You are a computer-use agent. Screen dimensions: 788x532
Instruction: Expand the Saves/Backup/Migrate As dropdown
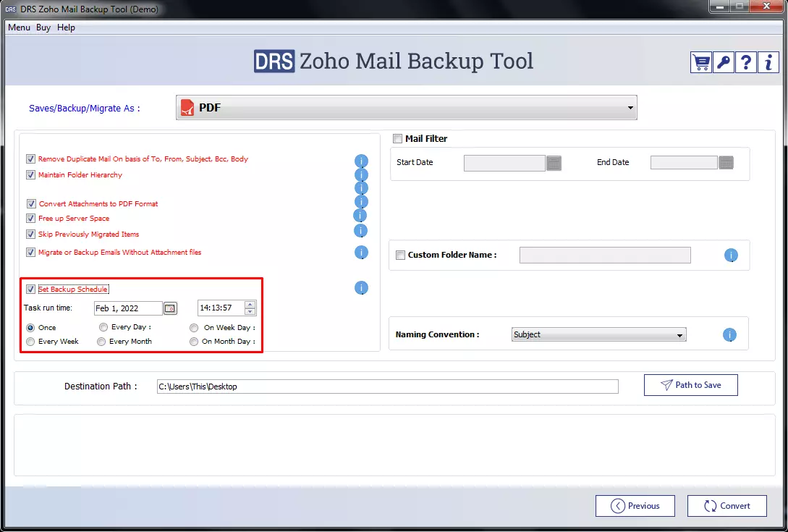coord(406,108)
